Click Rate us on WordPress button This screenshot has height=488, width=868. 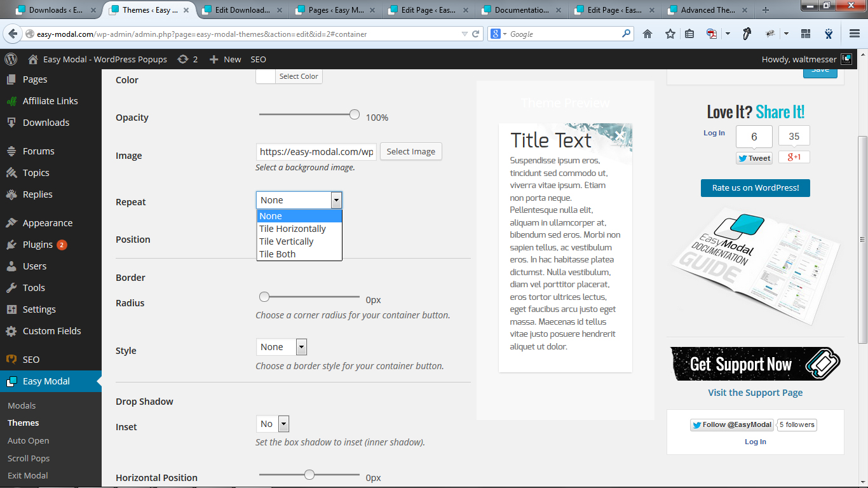coord(755,187)
